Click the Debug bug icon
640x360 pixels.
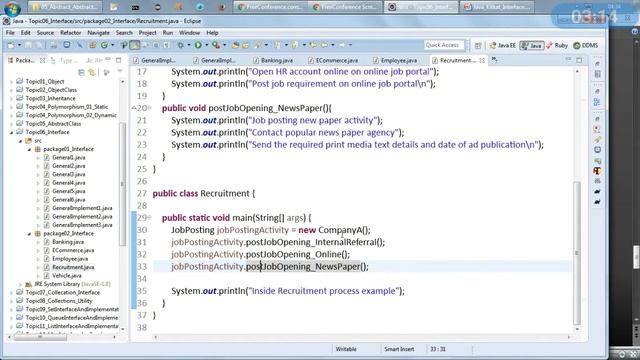coord(180,45)
